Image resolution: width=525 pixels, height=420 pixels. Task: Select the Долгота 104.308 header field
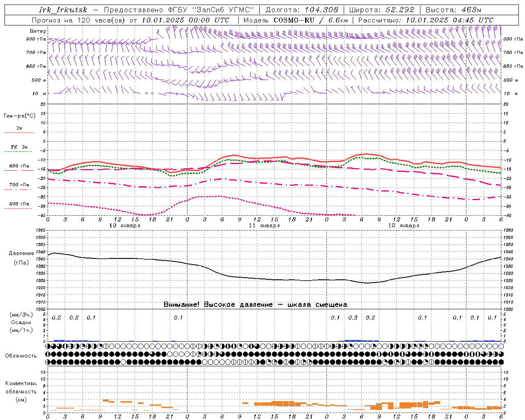302,10
